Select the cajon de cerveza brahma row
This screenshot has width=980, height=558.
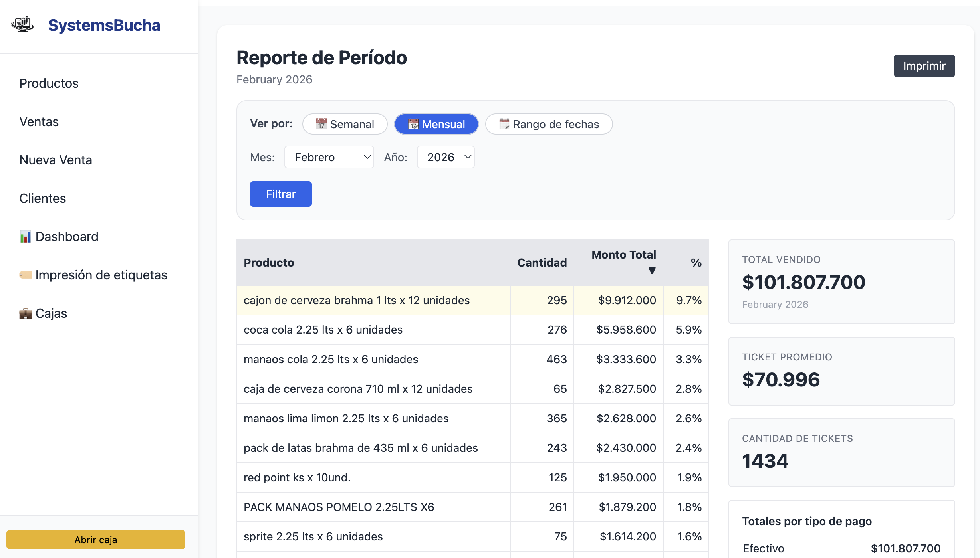pos(473,300)
